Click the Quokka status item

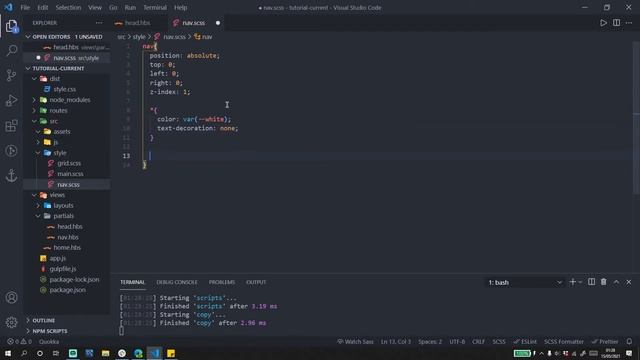(x=49, y=342)
